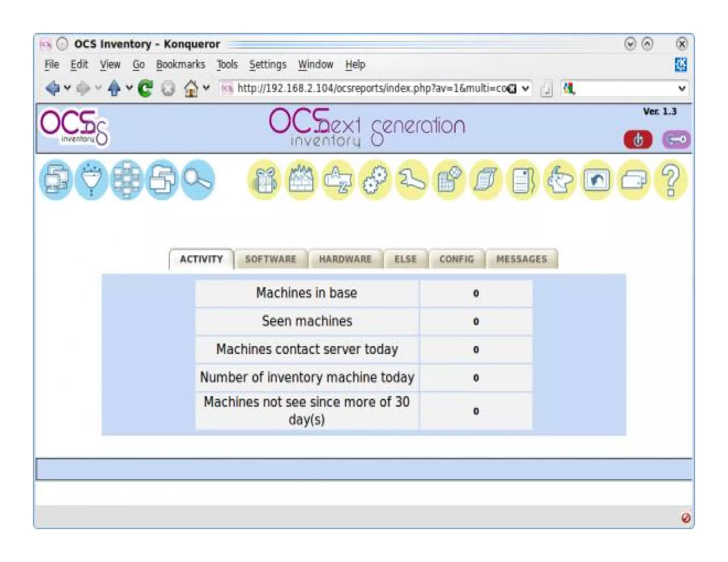Expand the search engine box dropdown
This screenshot has height=562, width=728.
point(681,88)
